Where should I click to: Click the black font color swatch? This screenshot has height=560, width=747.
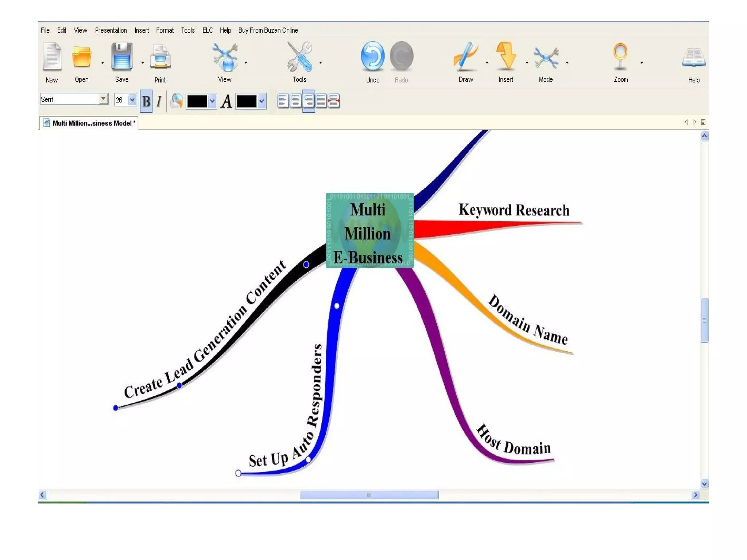coord(246,101)
